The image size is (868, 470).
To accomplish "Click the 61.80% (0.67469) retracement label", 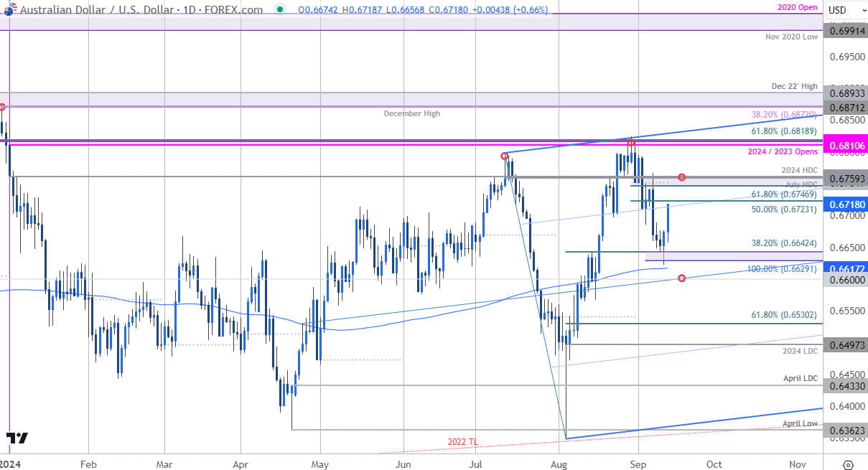I will [785, 194].
